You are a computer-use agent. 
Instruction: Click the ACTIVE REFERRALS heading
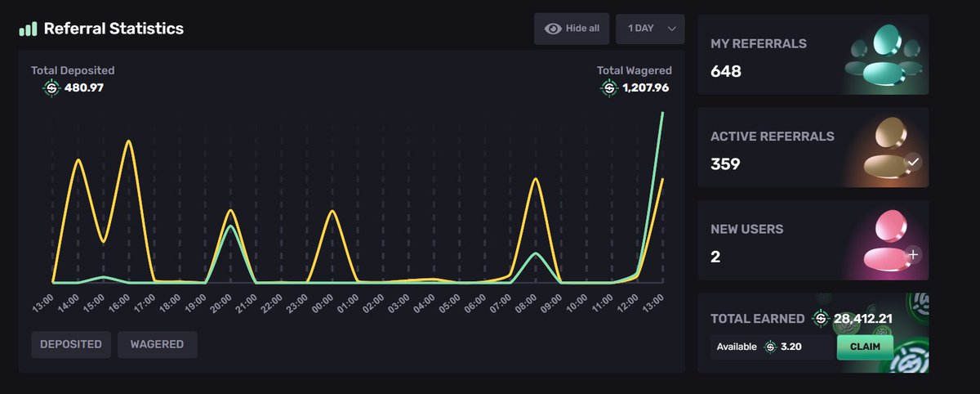(773, 137)
